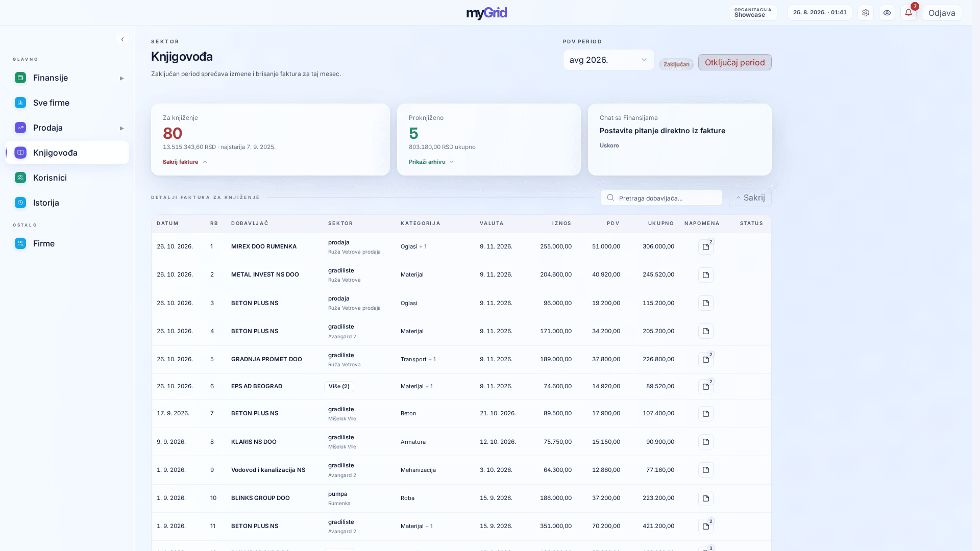The image size is (980, 551).
Task: Sort by the DATUM column header
Action: point(167,223)
